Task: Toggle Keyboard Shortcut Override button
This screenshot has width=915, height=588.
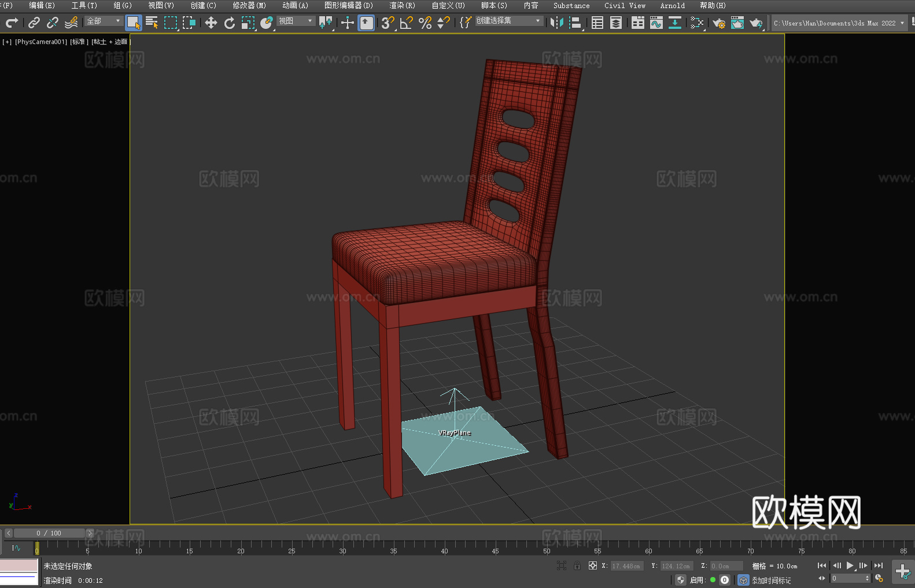Action: tap(366, 23)
